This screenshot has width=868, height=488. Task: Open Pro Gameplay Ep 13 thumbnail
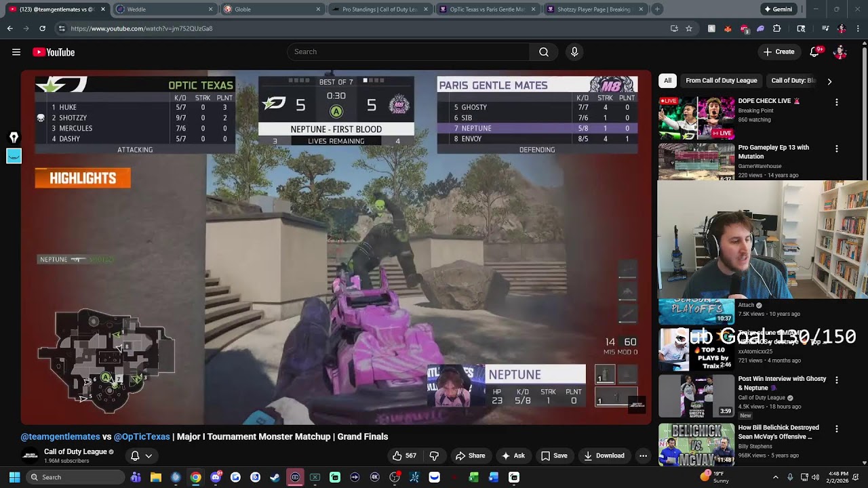click(x=696, y=162)
